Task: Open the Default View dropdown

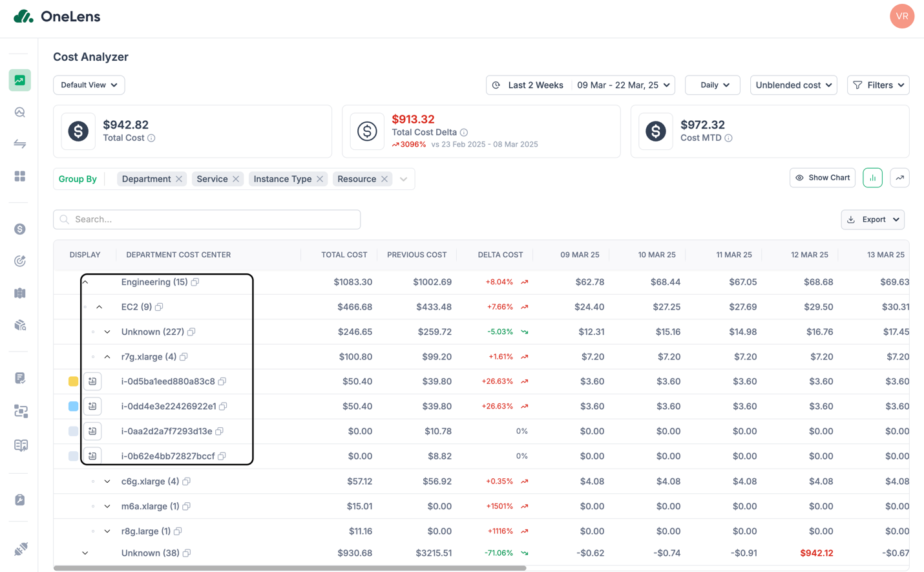Action: click(89, 85)
